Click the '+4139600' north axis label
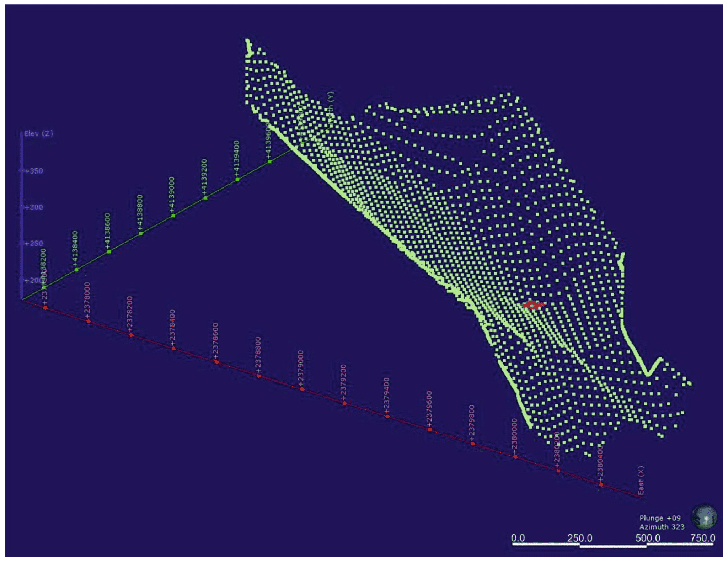The height and width of the screenshot is (562, 728). click(268, 142)
